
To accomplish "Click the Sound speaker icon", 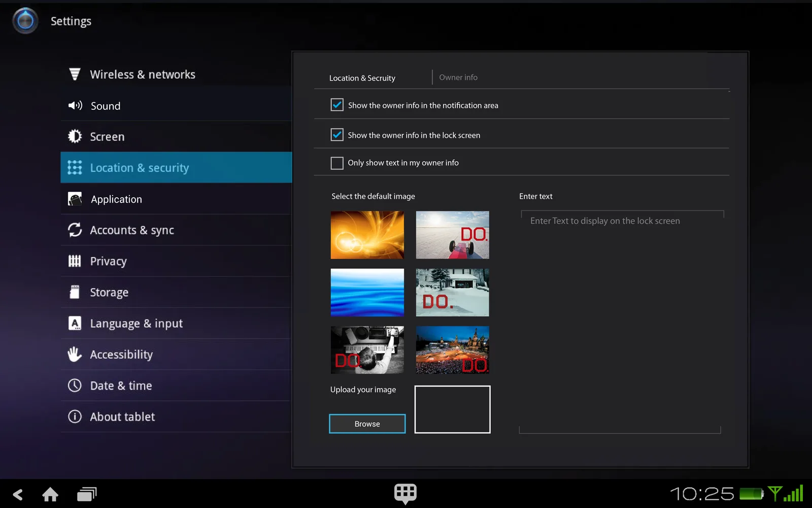I will click(75, 106).
